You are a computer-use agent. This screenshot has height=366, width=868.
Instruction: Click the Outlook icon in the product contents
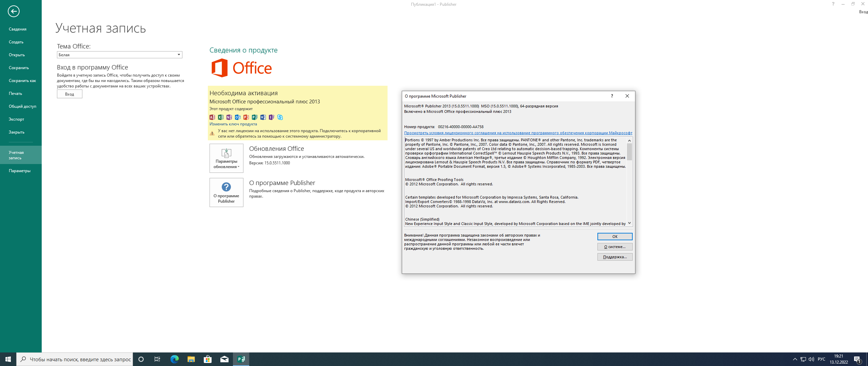pos(238,117)
